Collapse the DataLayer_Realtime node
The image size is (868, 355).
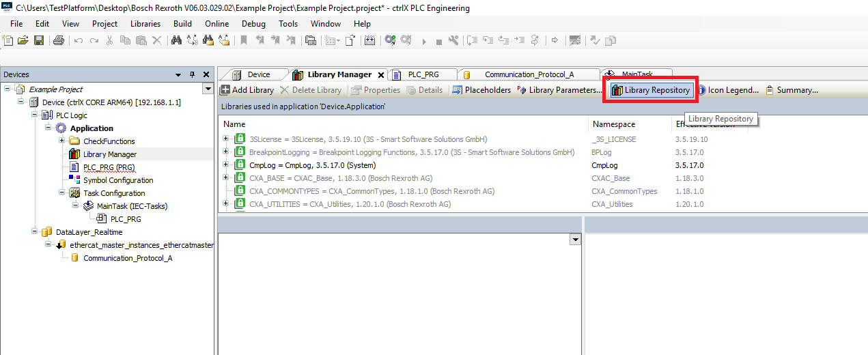(x=35, y=232)
